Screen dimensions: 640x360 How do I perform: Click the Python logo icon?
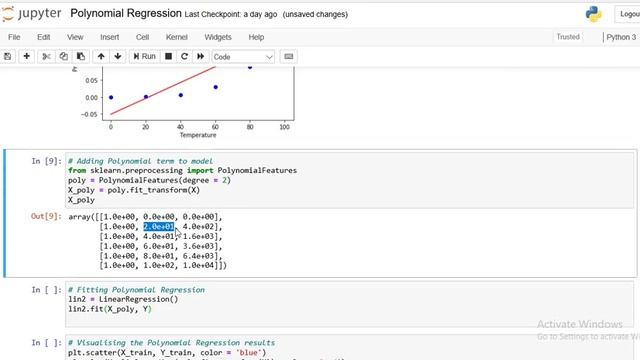593,14
